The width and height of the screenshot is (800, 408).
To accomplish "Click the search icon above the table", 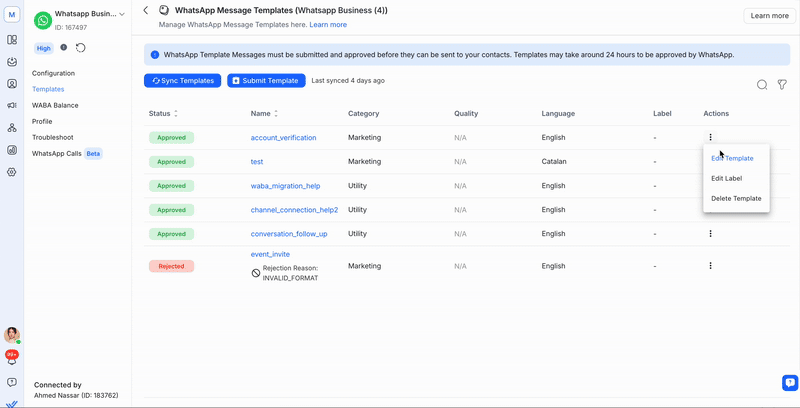I will (762, 85).
